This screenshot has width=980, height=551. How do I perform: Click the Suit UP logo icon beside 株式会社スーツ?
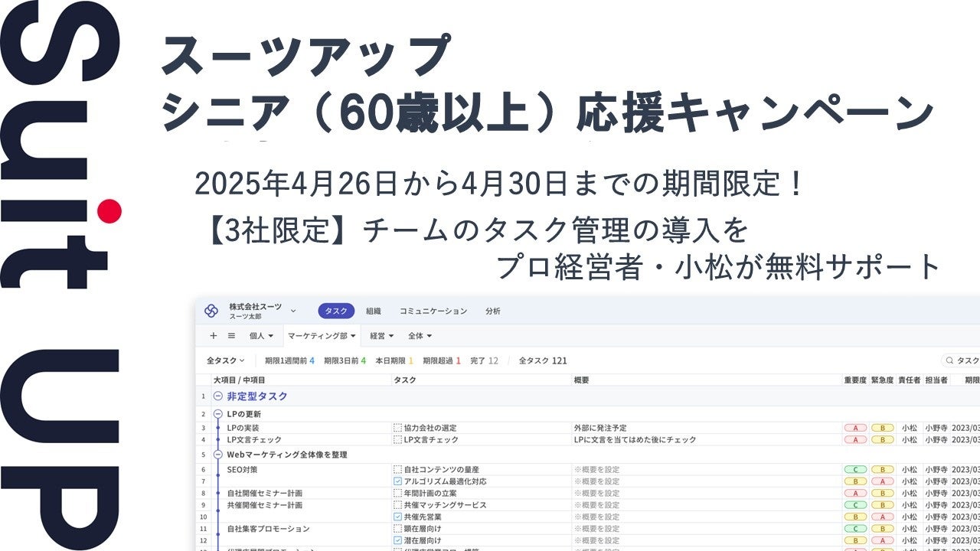click(x=211, y=311)
